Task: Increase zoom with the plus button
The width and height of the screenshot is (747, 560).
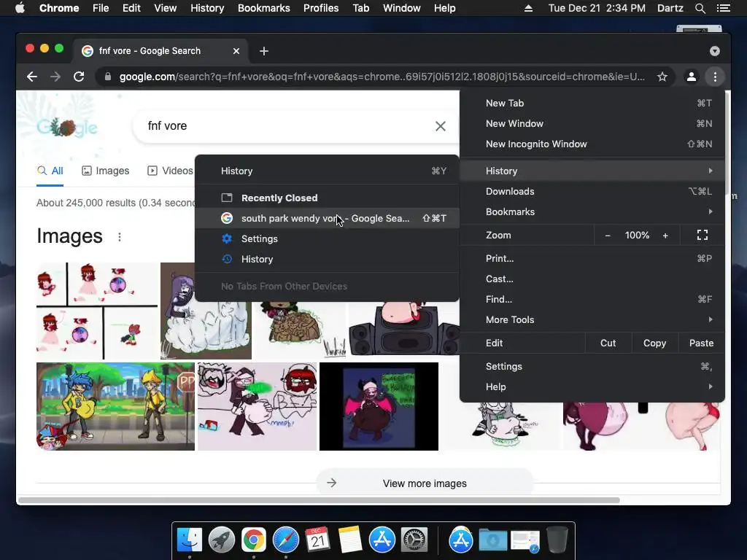Action: point(665,236)
